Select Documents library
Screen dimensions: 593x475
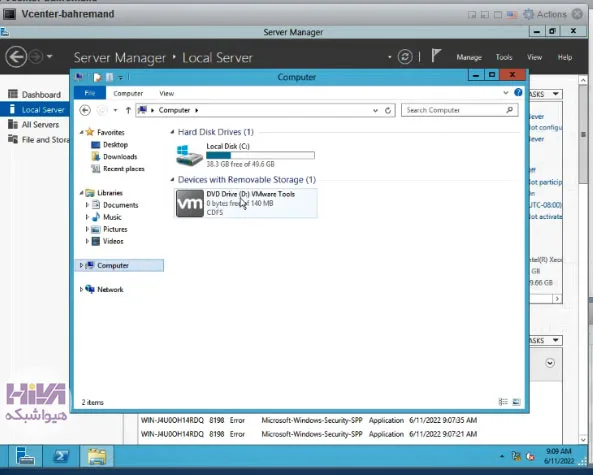[x=121, y=205]
